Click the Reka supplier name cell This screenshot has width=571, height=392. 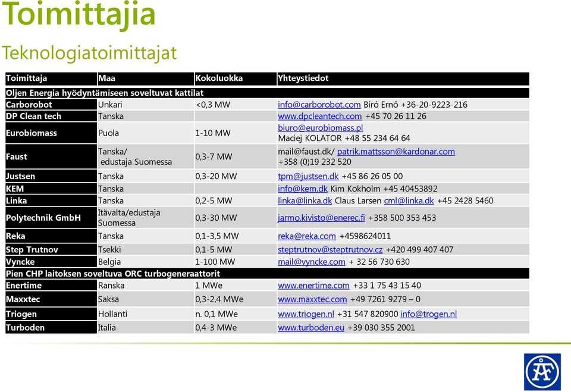click(51, 236)
